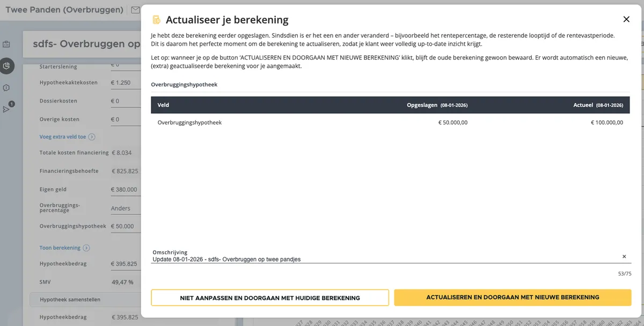
Task: Click the current value € 100.000,00 cell
Action: tap(607, 122)
